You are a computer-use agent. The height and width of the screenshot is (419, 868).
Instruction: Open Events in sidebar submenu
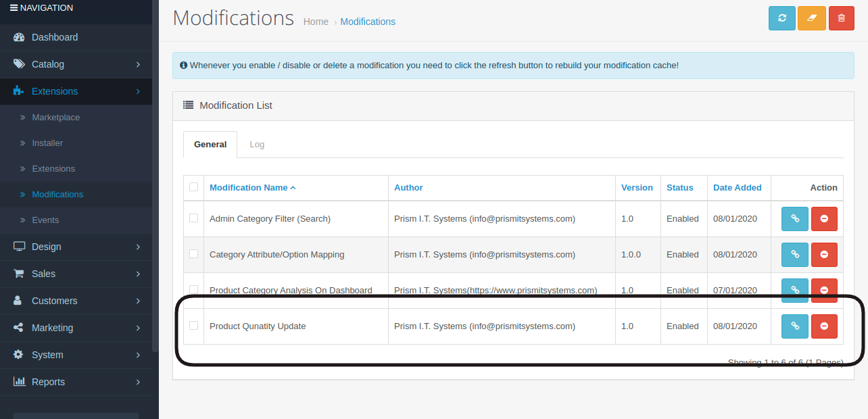point(45,220)
